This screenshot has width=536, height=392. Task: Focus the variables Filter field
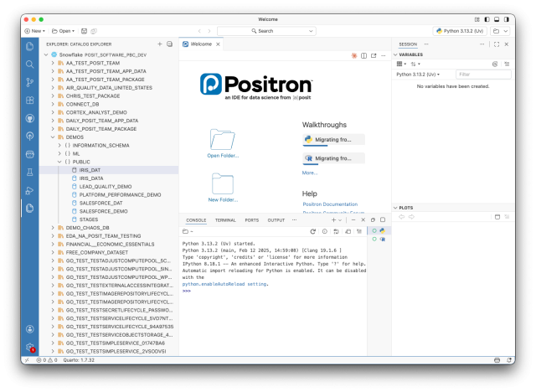click(483, 75)
